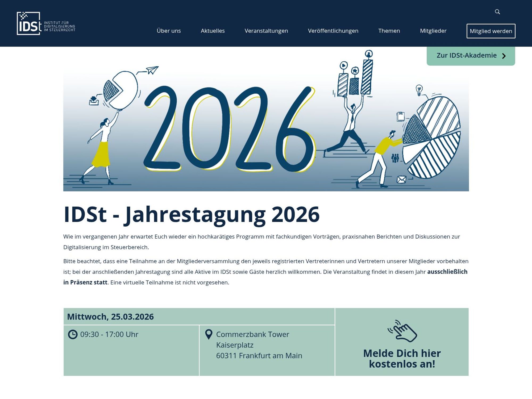Select the location pin icon beside Commerzbank Tower
This screenshot has width=532, height=399.
[x=209, y=334]
